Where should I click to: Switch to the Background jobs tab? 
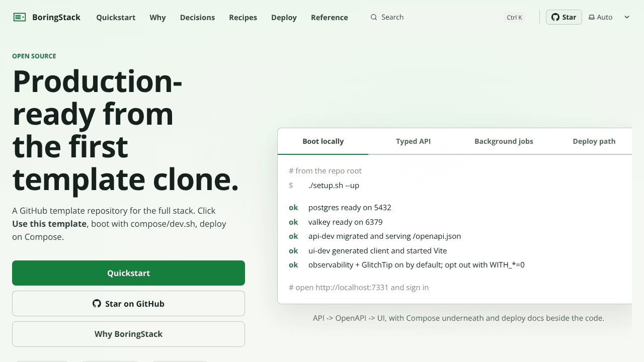click(x=504, y=141)
